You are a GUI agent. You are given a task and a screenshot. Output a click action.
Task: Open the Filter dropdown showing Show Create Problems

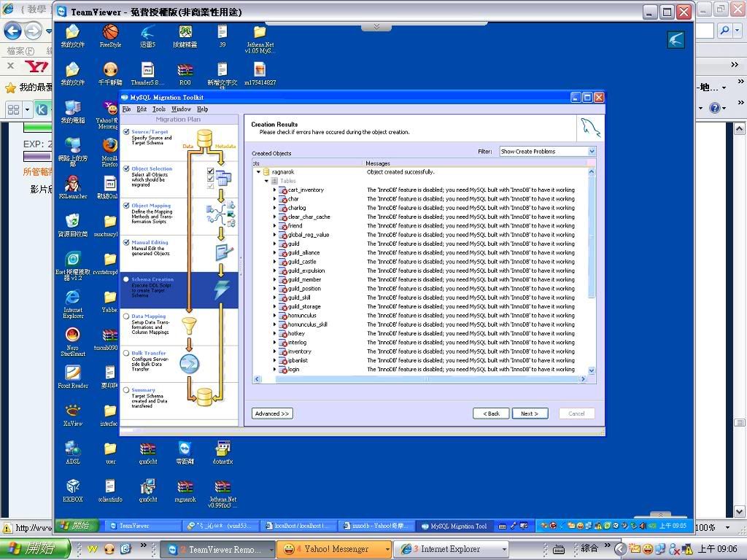click(x=547, y=152)
